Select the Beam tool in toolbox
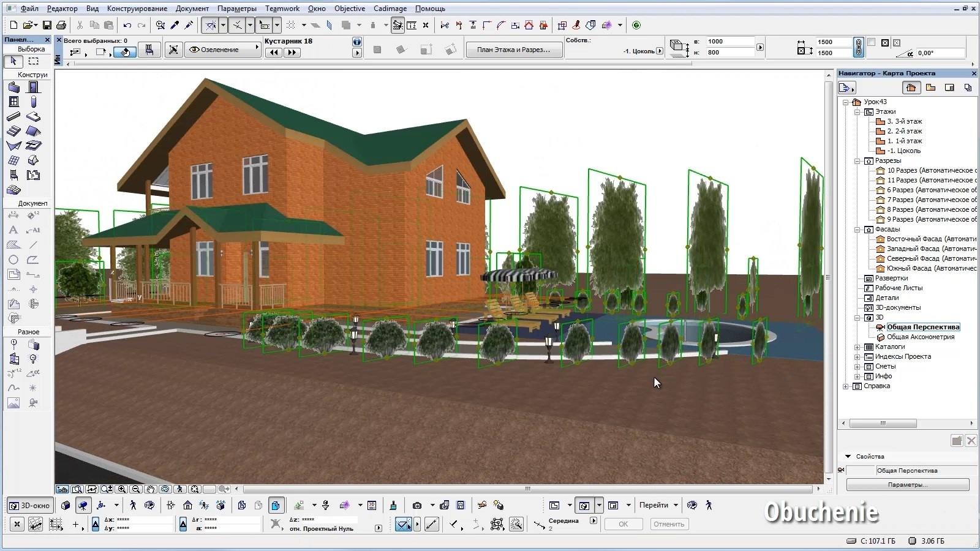 pos(13,116)
